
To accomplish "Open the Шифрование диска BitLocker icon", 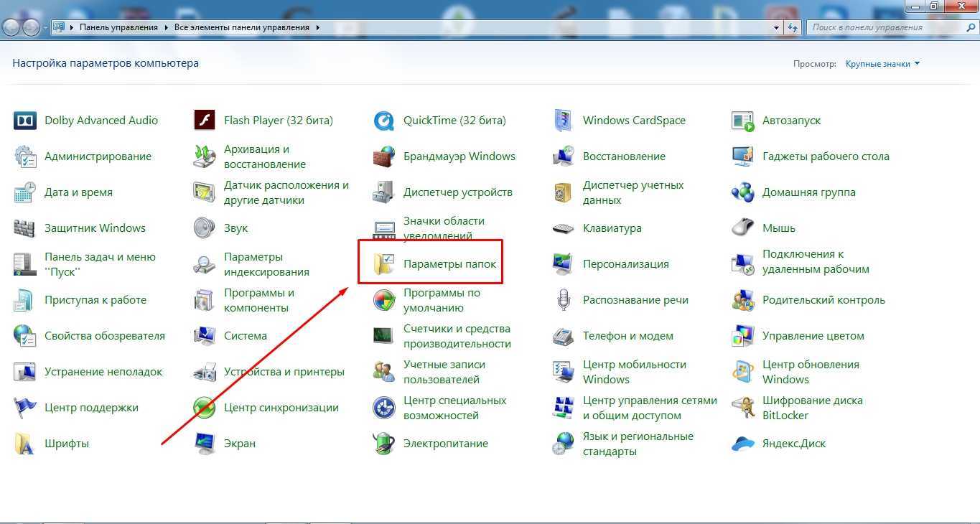I will [x=742, y=408].
